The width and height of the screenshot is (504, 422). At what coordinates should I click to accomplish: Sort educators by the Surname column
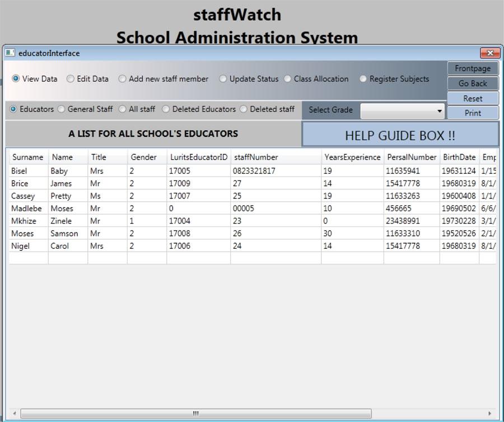point(27,157)
